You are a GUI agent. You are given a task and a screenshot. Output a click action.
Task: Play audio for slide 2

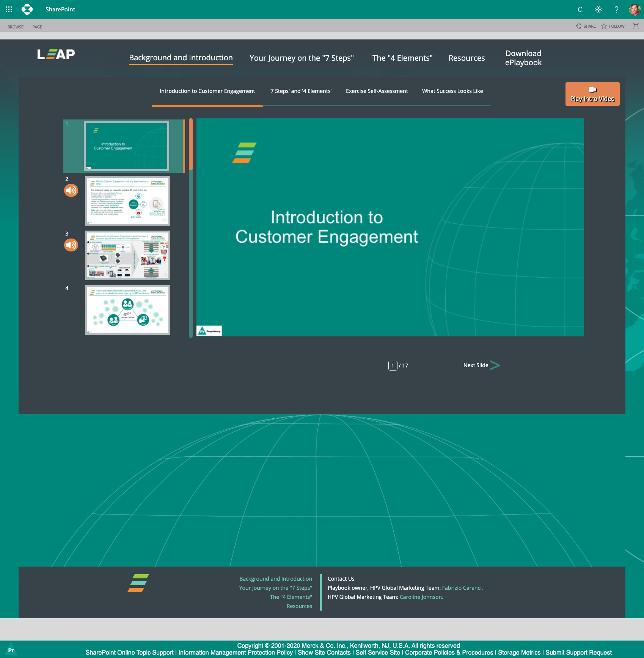[x=71, y=190]
